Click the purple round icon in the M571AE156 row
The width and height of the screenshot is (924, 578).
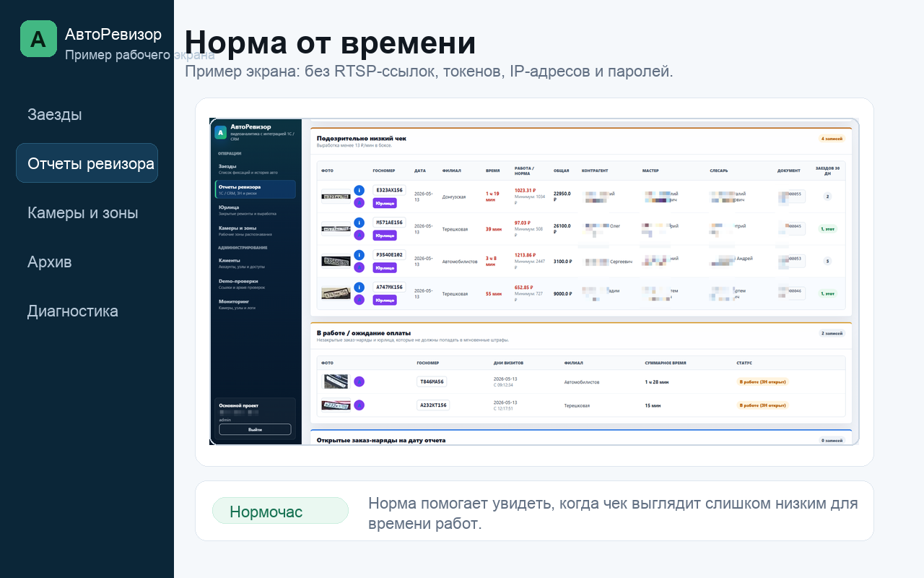(359, 235)
